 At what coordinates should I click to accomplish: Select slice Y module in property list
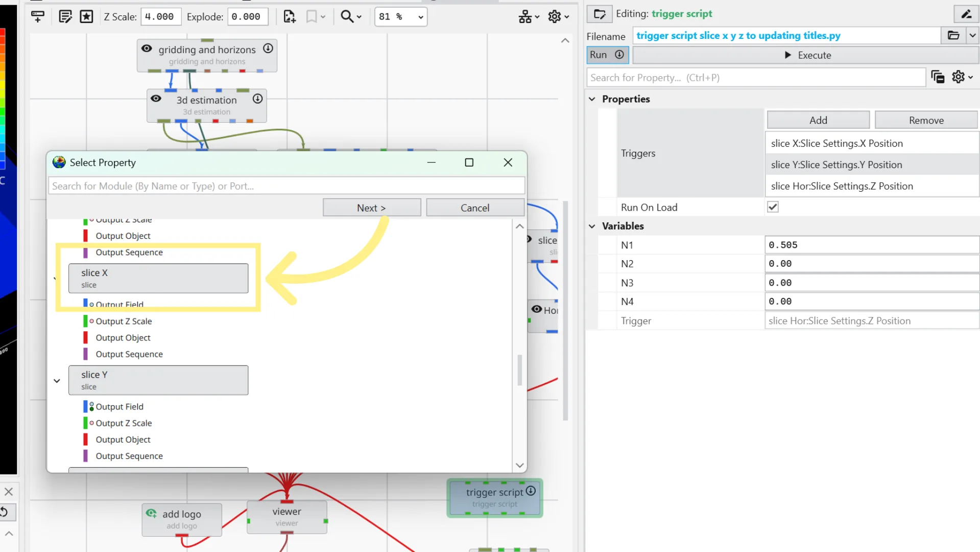point(158,380)
